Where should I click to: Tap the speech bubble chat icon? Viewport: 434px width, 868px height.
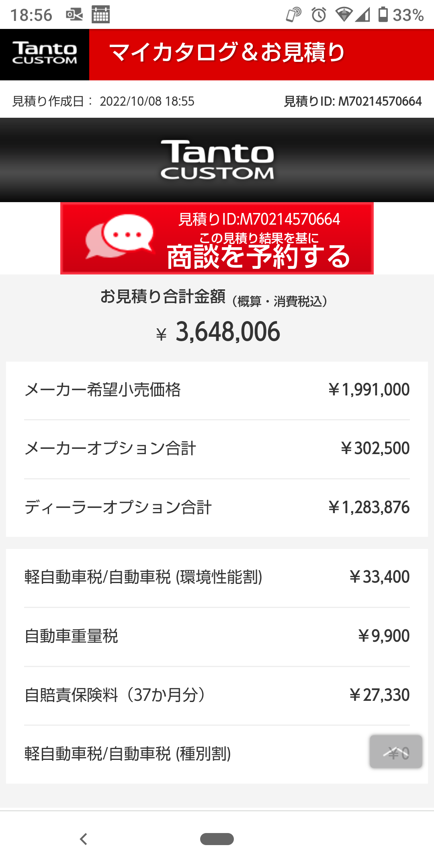[120, 237]
